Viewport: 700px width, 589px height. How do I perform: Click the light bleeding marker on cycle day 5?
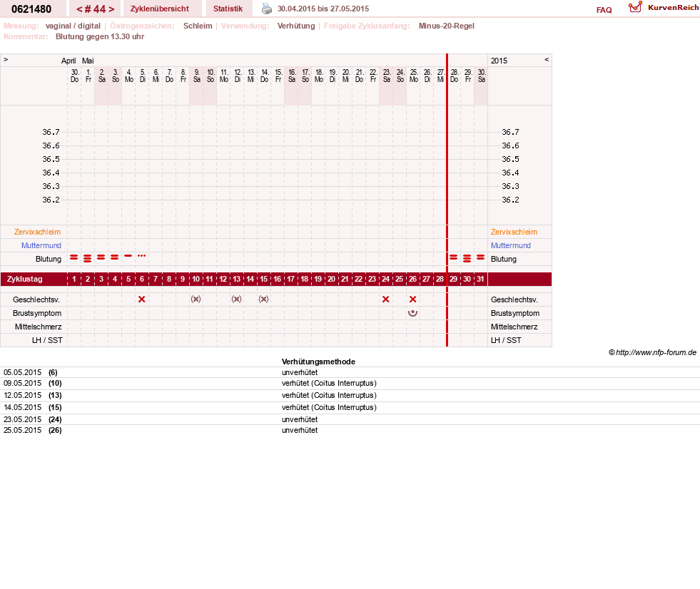coord(128,256)
